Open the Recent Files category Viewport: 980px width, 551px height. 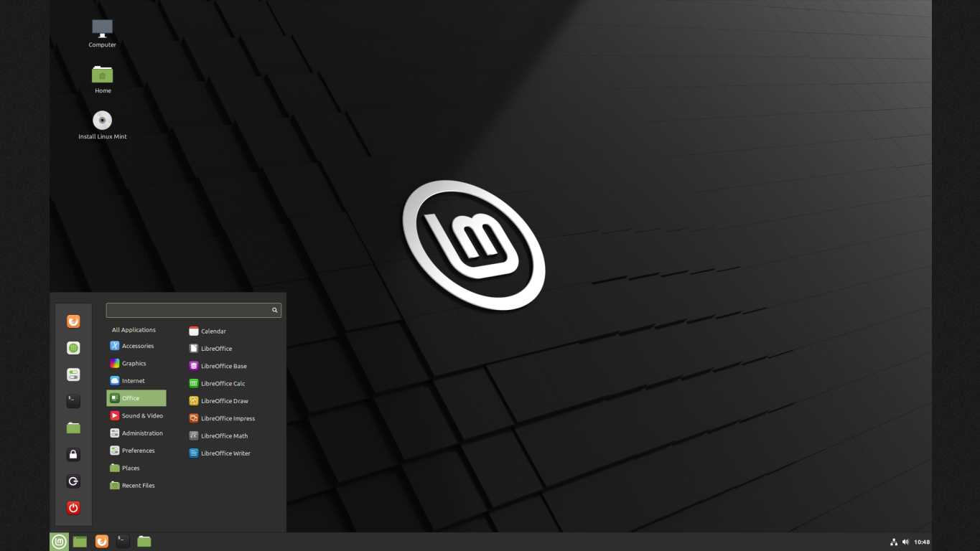point(136,486)
